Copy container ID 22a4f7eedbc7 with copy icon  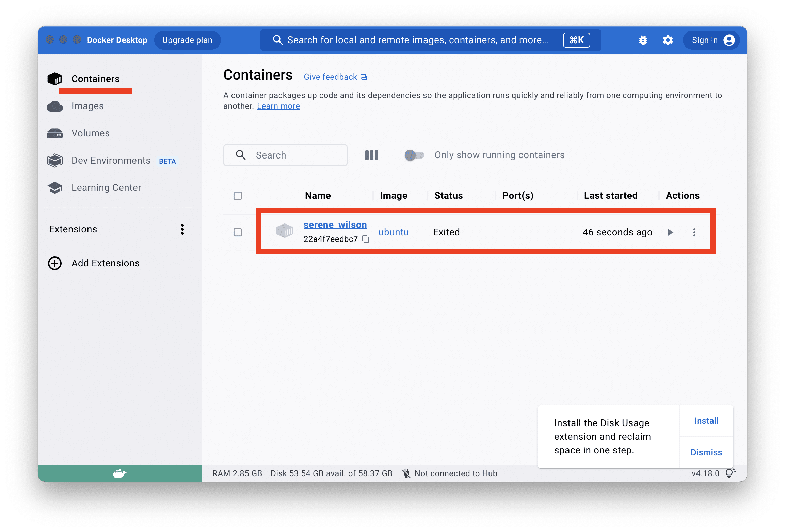[x=366, y=239]
